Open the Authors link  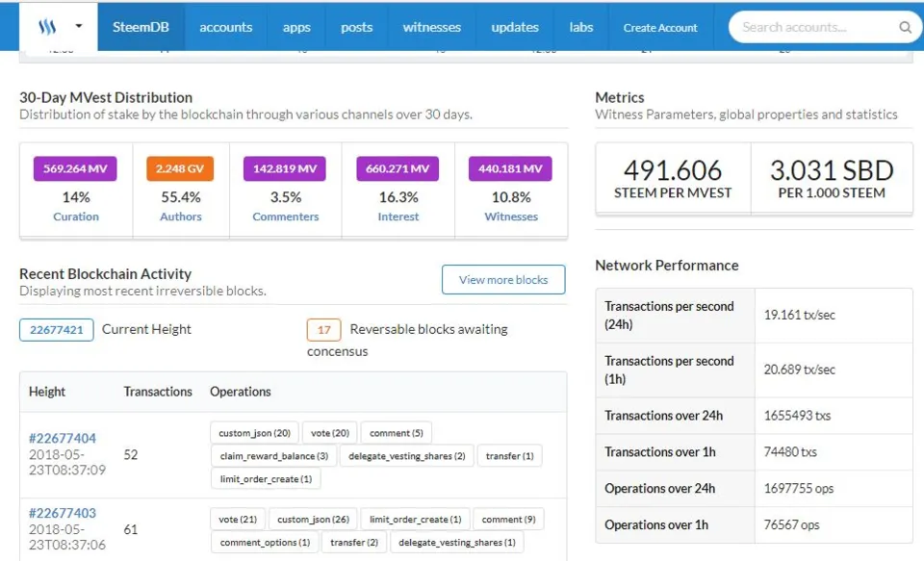click(x=180, y=217)
